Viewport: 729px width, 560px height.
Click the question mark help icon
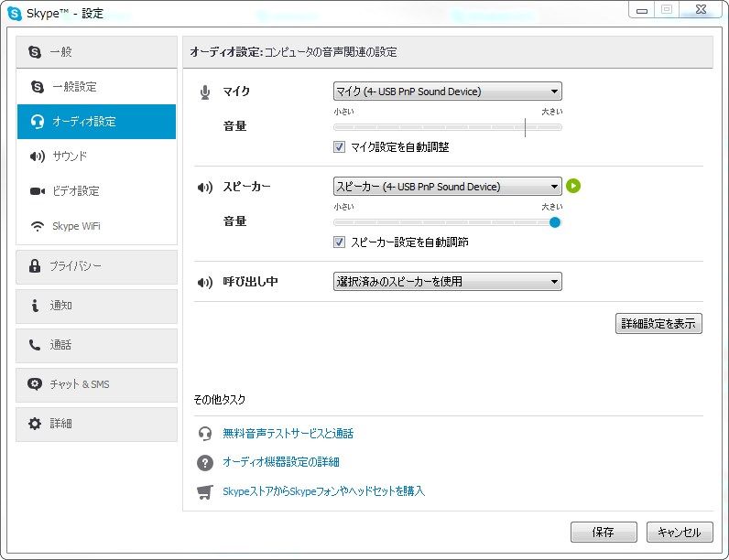click(205, 462)
